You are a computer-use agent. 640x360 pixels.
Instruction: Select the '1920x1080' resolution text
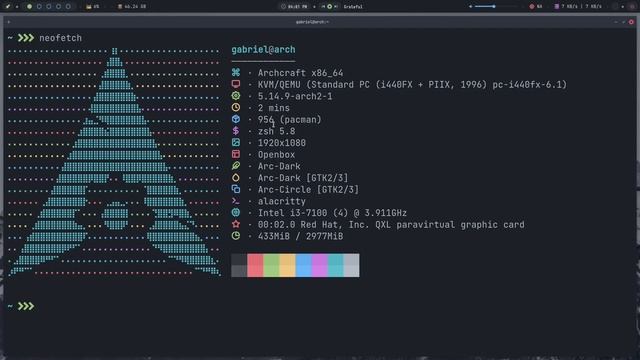[282, 143]
